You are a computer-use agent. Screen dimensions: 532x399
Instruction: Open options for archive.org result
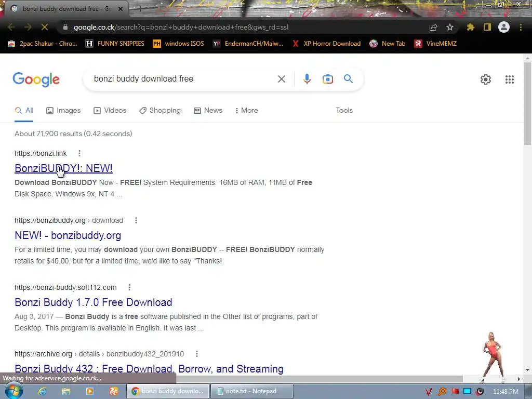click(x=197, y=354)
